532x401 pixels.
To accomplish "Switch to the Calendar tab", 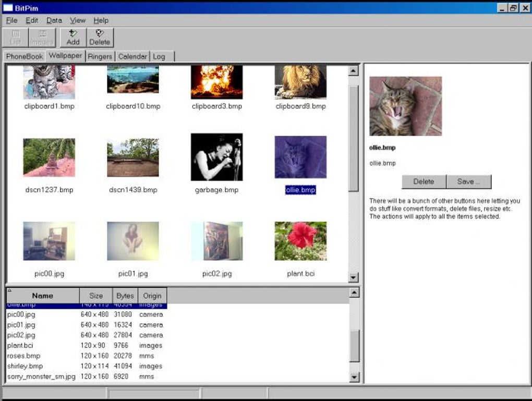I will click(x=132, y=56).
